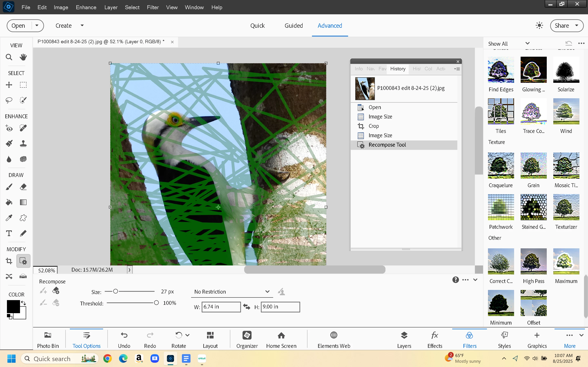Select the Lasso tool
This screenshot has width=588, height=367.
[x=9, y=100]
